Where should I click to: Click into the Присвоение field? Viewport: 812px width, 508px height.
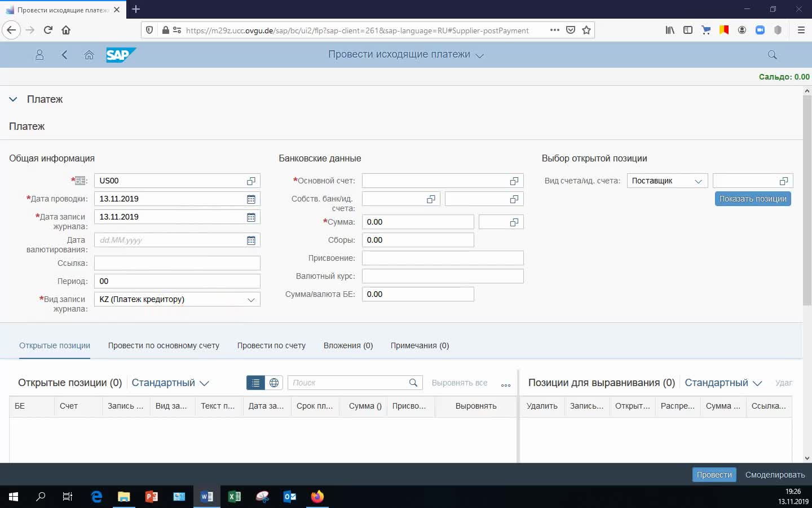443,258
